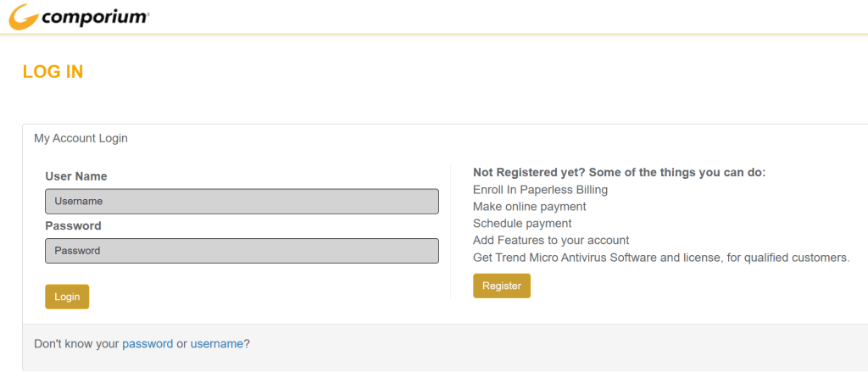
Task: Click the Register button
Action: coord(502,286)
